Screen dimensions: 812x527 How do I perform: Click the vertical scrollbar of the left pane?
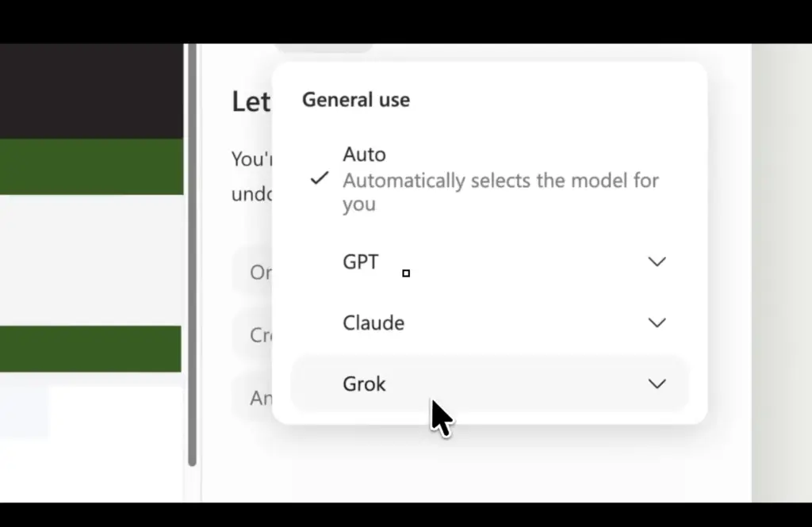click(x=192, y=254)
